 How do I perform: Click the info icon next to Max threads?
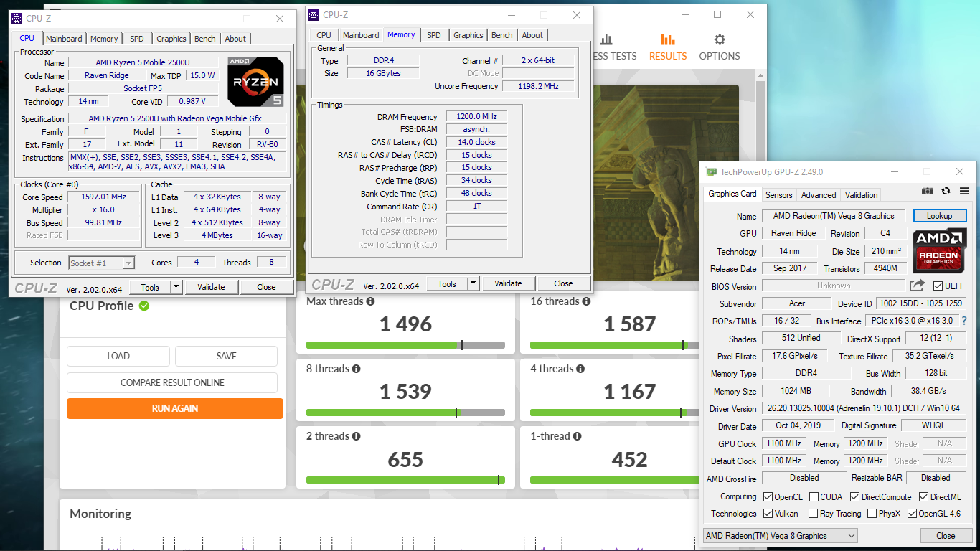click(370, 302)
